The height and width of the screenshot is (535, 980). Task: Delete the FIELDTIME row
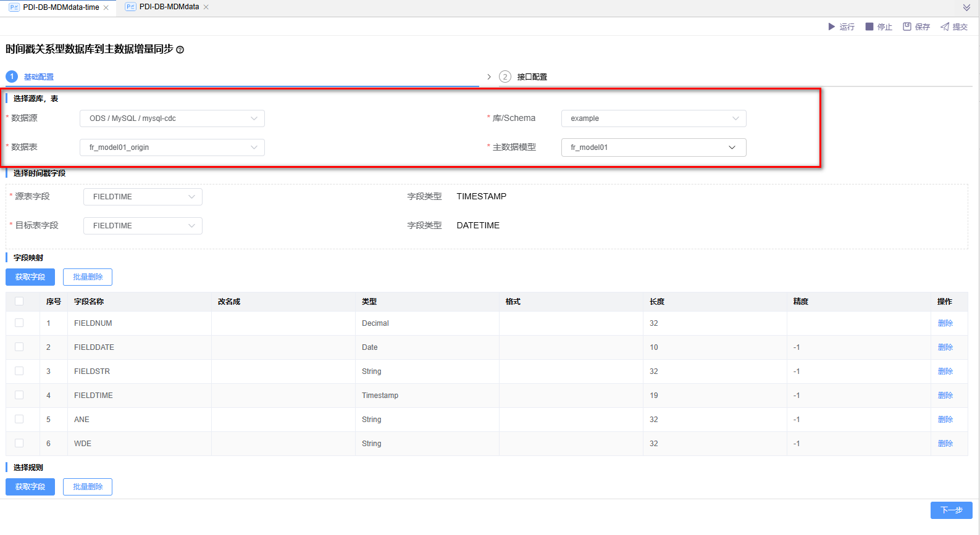(945, 396)
